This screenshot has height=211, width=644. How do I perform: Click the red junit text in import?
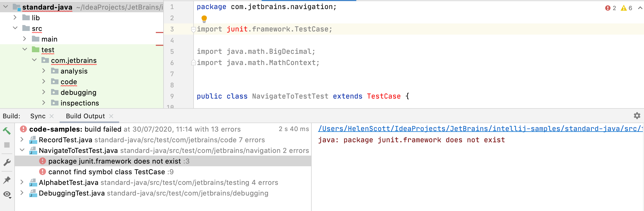(237, 29)
